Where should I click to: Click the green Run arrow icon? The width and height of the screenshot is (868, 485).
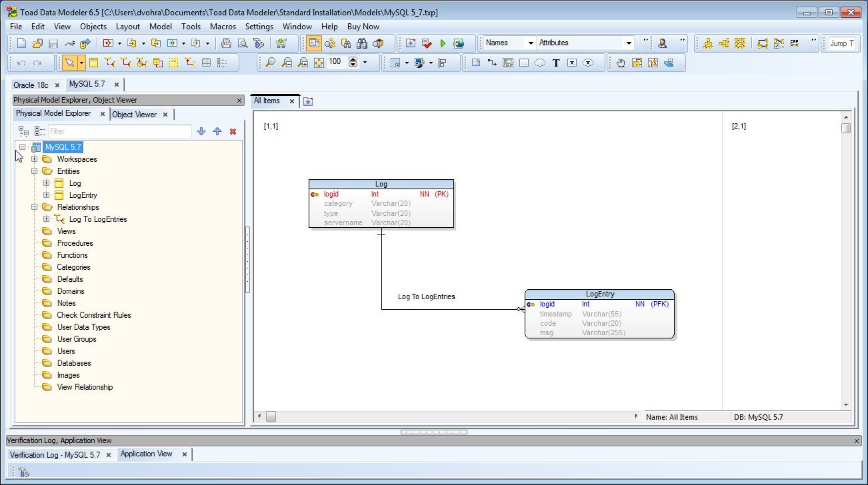[443, 43]
